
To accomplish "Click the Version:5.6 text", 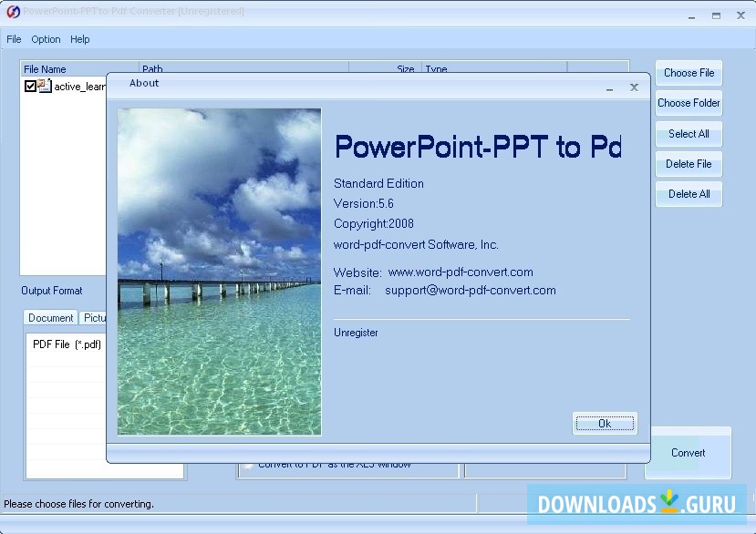I will (x=364, y=203).
